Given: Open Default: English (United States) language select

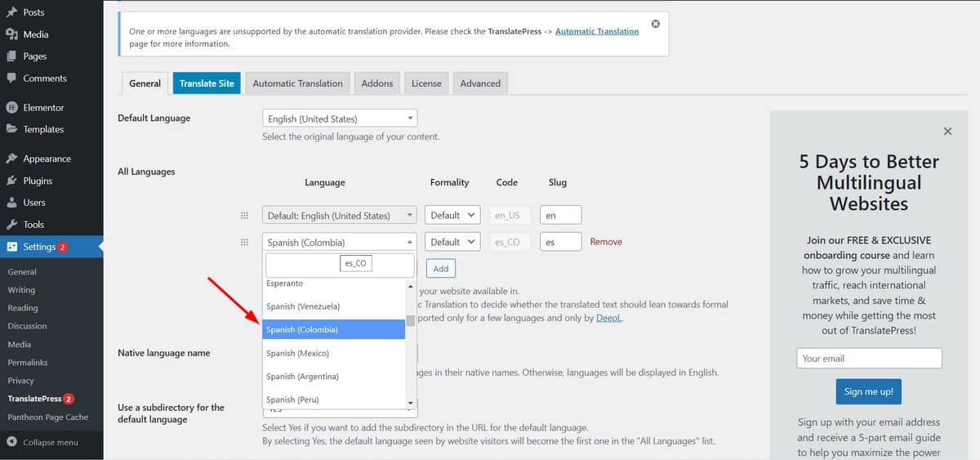Looking at the screenshot, I should click(340, 216).
